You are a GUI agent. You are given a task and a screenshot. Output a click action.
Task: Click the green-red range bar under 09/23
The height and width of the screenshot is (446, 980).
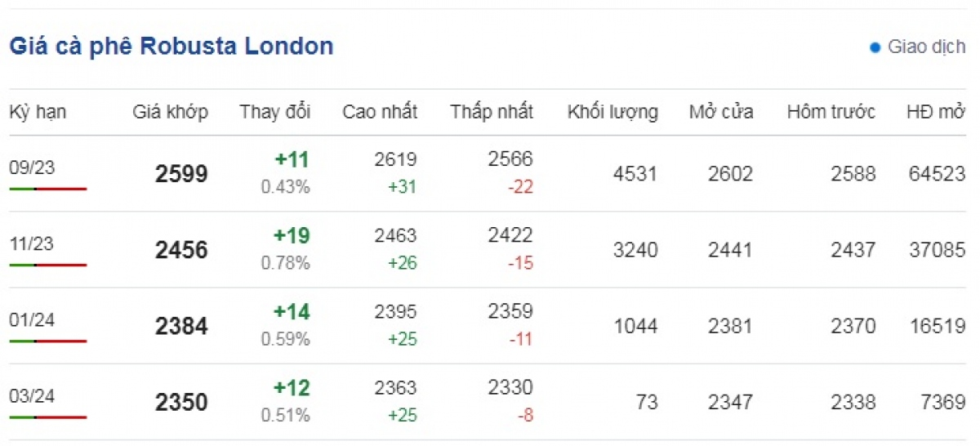47,189
